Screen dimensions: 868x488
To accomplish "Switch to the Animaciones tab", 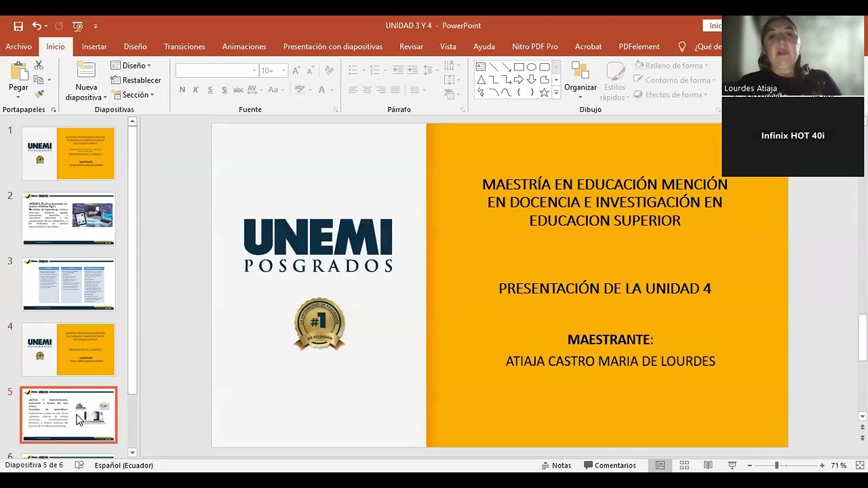I will (244, 47).
